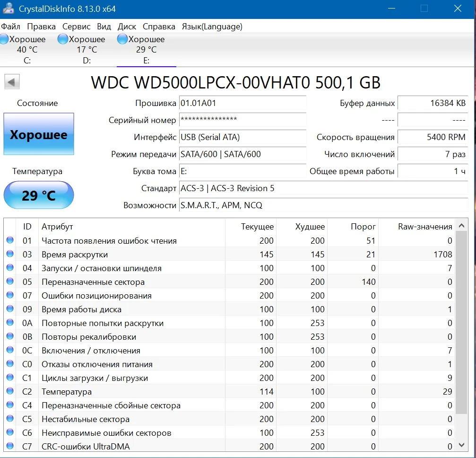Select row Запуски / остановки шпинделя
The width and height of the screenshot is (476, 458).
point(229,268)
